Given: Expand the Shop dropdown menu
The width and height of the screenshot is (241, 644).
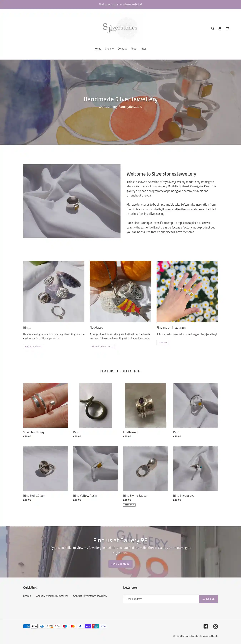Looking at the screenshot, I should [x=109, y=48].
